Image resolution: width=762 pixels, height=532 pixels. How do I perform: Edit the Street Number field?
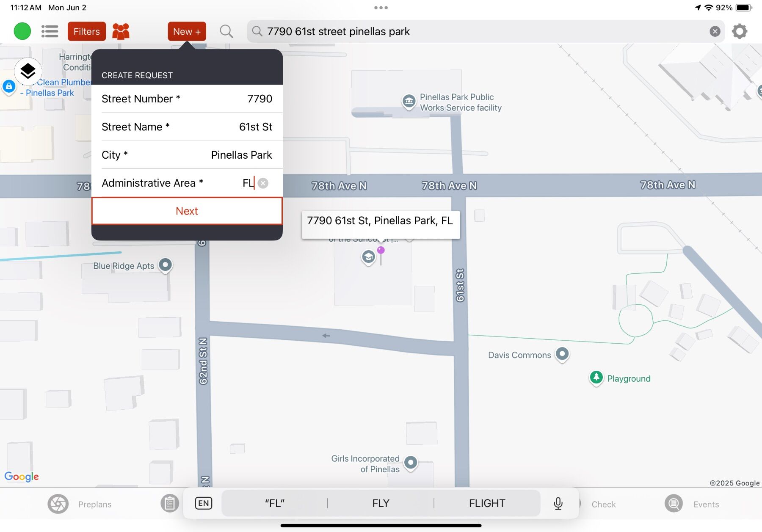tap(187, 99)
